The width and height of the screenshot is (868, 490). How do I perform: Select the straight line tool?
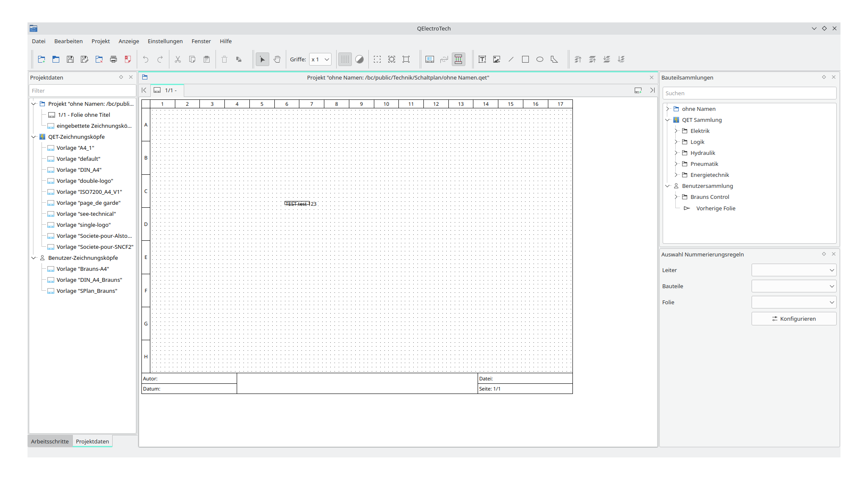[511, 59]
